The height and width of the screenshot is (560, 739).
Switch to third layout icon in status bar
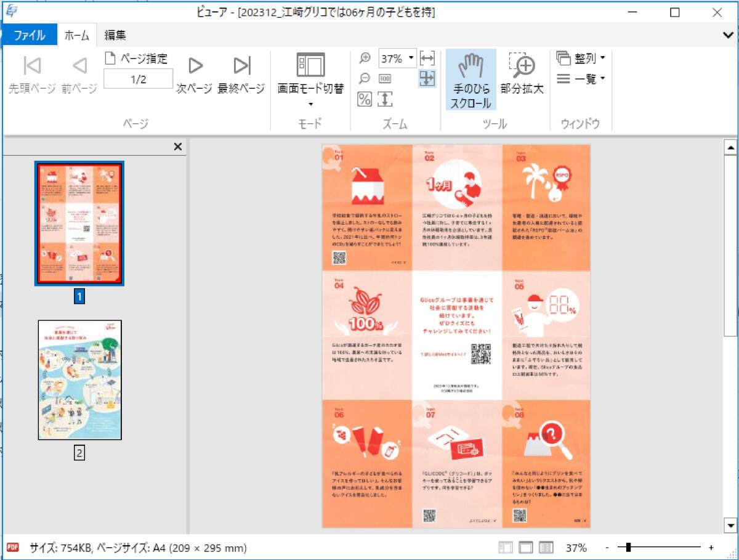[546, 547]
